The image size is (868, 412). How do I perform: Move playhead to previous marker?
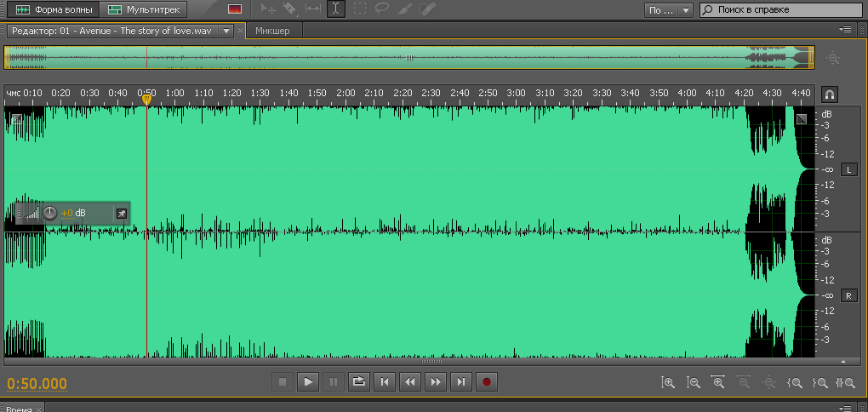pos(385,381)
